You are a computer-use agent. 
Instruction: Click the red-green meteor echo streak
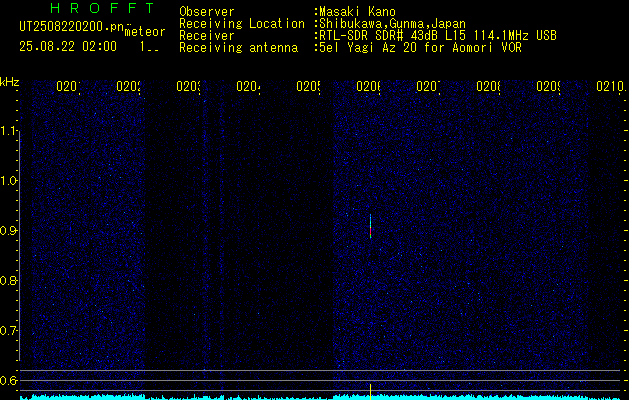[x=370, y=227]
